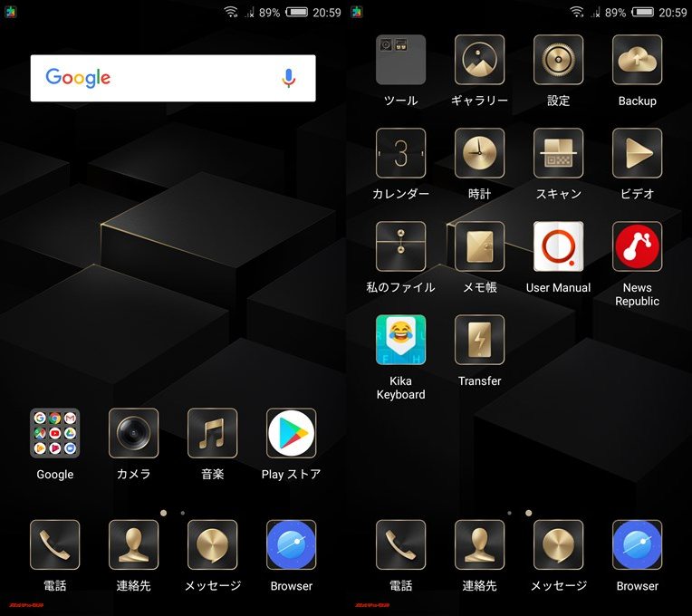
Task: Open the ビデオ video app
Action: tap(638, 153)
